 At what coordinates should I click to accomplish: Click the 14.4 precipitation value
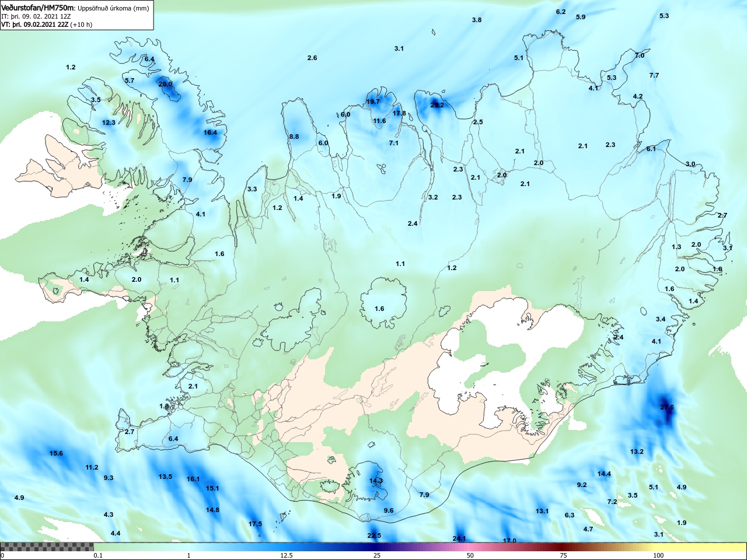604,474
